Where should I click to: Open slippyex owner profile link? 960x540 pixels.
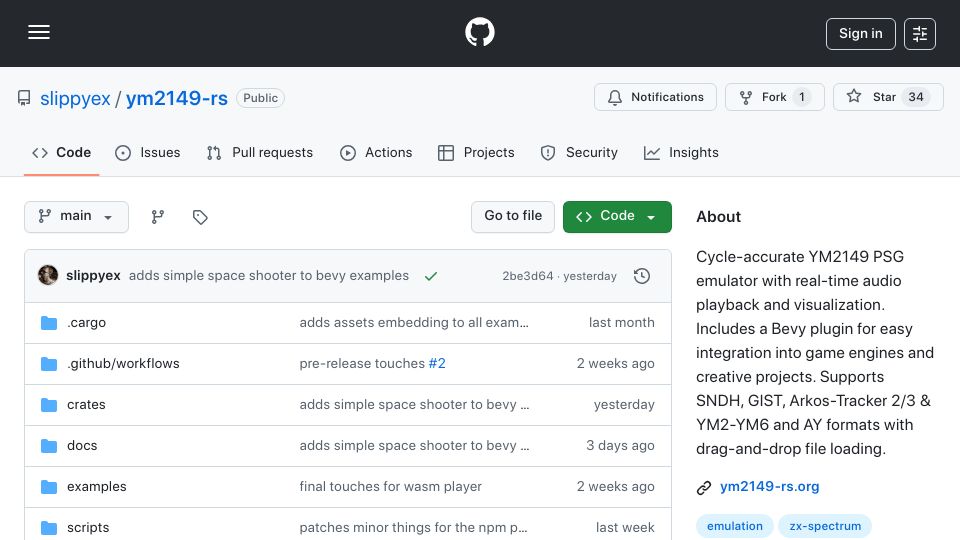pyautogui.click(x=75, y=98)
